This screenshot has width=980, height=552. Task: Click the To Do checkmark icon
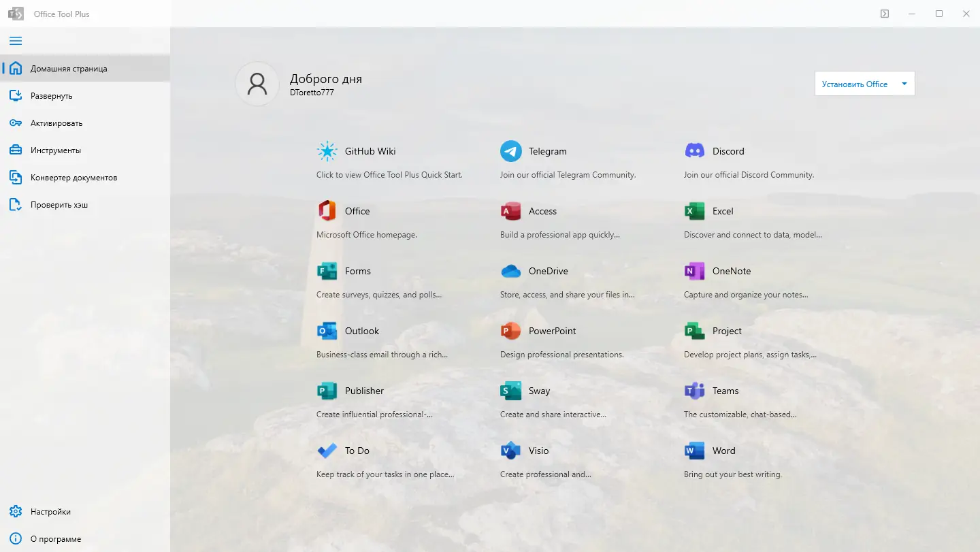(327, 451)
